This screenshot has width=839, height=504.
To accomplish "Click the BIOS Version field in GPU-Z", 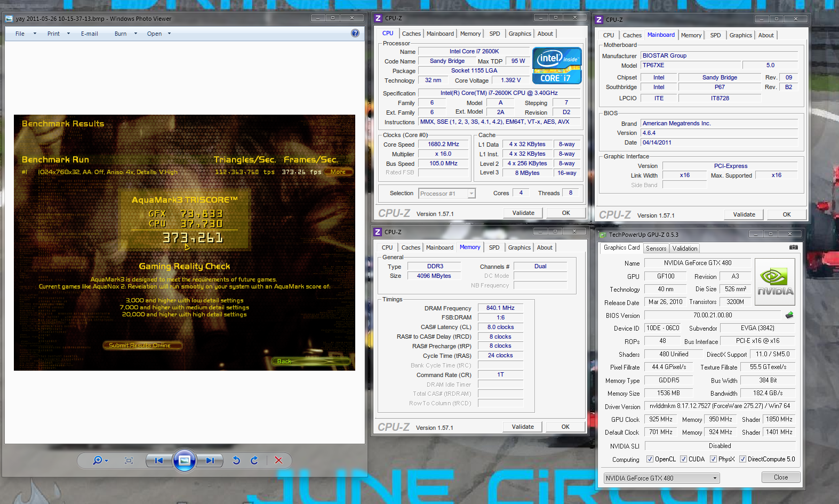I will coord(713,315).
